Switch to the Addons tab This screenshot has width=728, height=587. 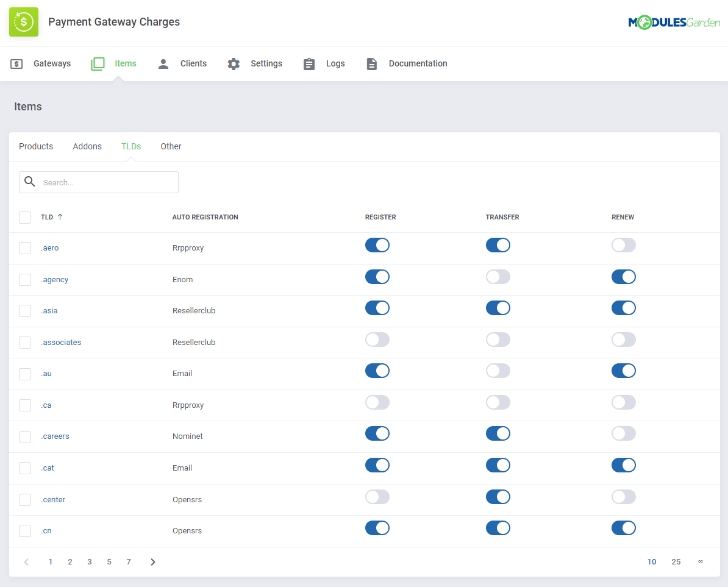87,146
